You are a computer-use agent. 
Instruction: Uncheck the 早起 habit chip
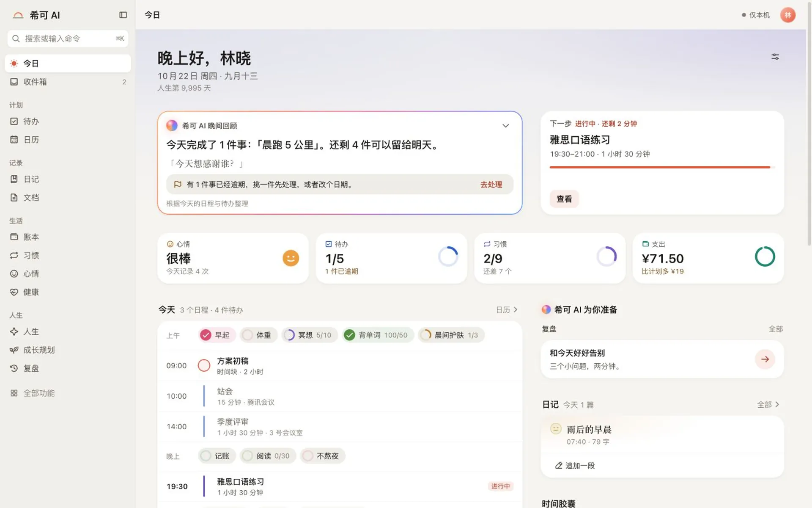(x=217, y=335)
